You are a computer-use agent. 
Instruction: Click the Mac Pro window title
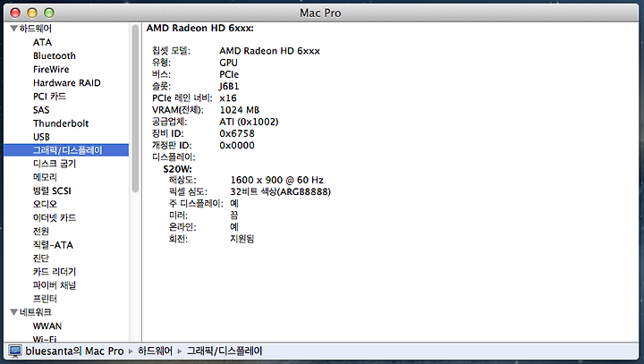(320, 13)
